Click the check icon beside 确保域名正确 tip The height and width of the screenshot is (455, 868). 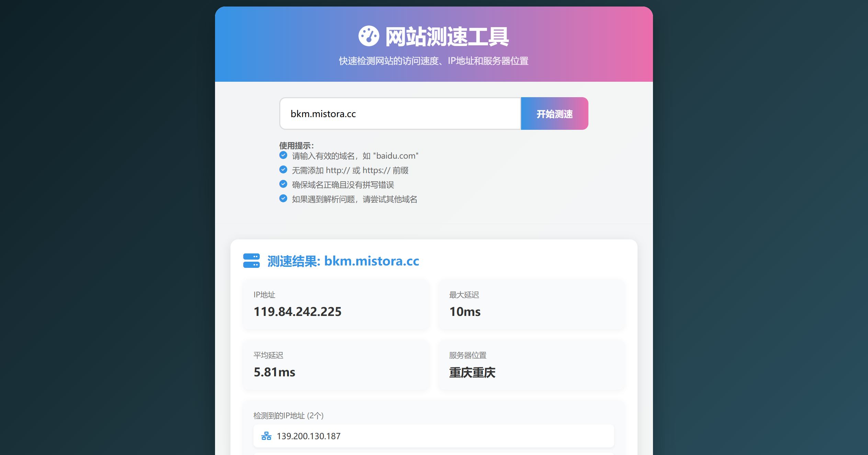(x=283, y=184)
